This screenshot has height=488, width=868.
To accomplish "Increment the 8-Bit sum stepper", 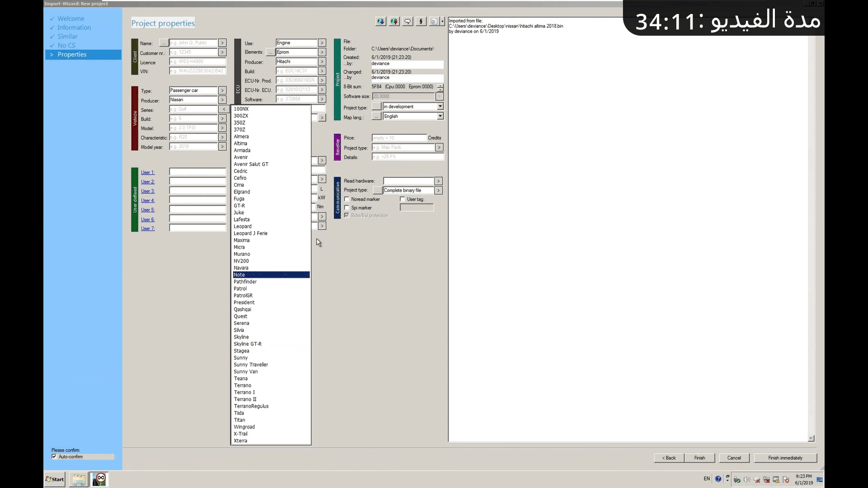I will (440, 85).
